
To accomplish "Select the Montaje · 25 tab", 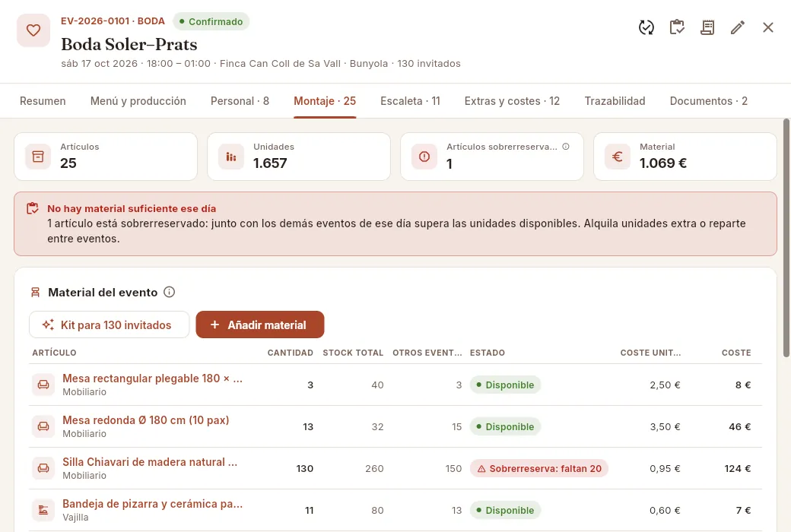I will [x=325, y=101].
